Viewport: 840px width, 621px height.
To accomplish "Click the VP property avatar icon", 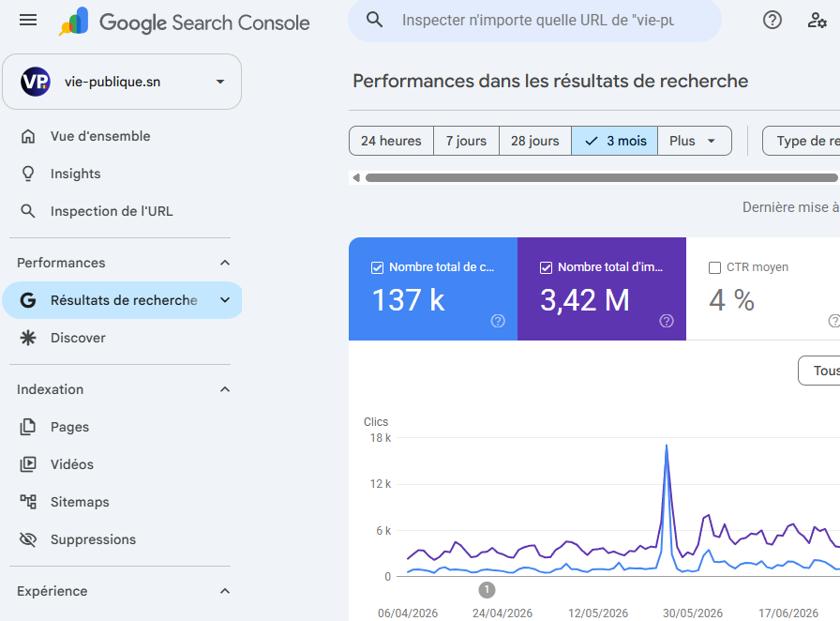I will coord(36,82).
